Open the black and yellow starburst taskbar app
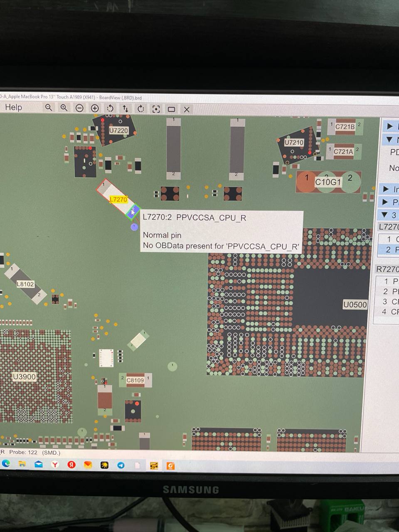 pyautogui.click(x=104, y=465)
